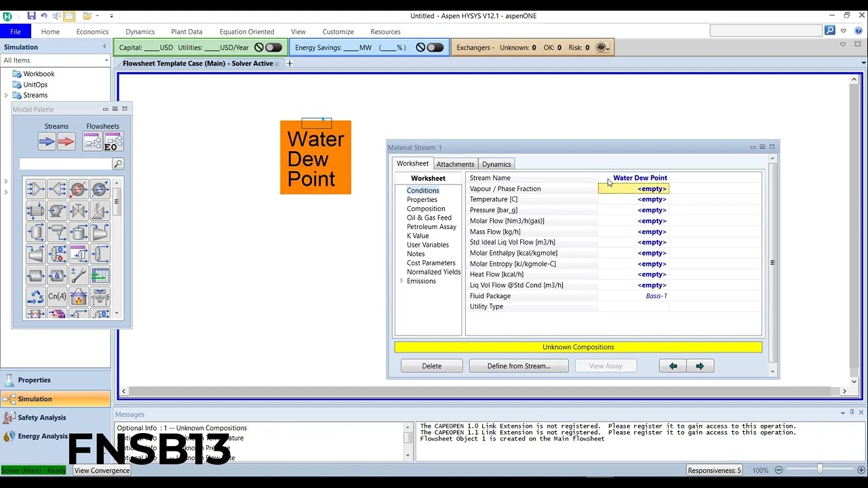Select the Temperature [C] empty value cell
This screenshot has width=868, height=488.
(x=633, y=199)
